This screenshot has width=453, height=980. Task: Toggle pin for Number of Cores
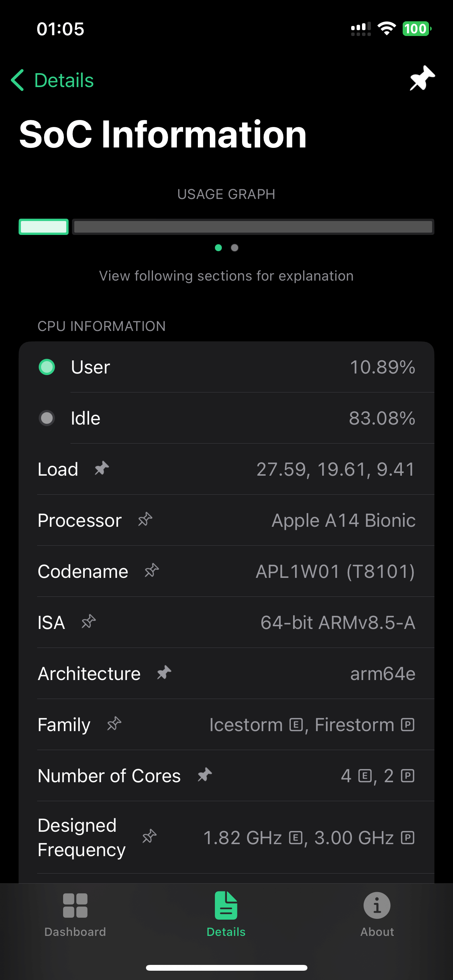pyautogui.click(x=205, y=775)
